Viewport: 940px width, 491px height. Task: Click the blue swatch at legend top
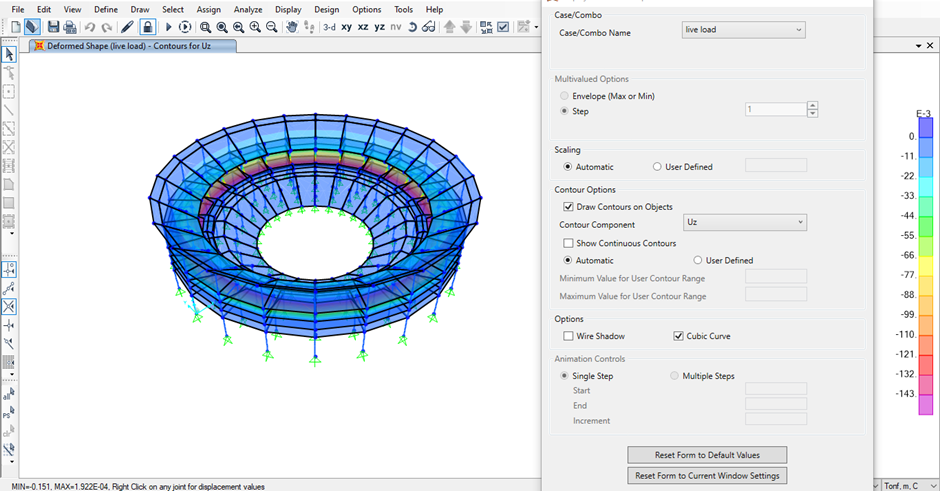pos(926,128)
